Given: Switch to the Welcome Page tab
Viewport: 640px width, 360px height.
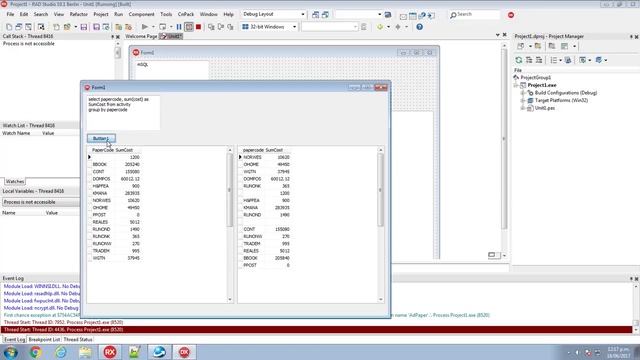Looking at the screenshot, I should click(141, 36).
